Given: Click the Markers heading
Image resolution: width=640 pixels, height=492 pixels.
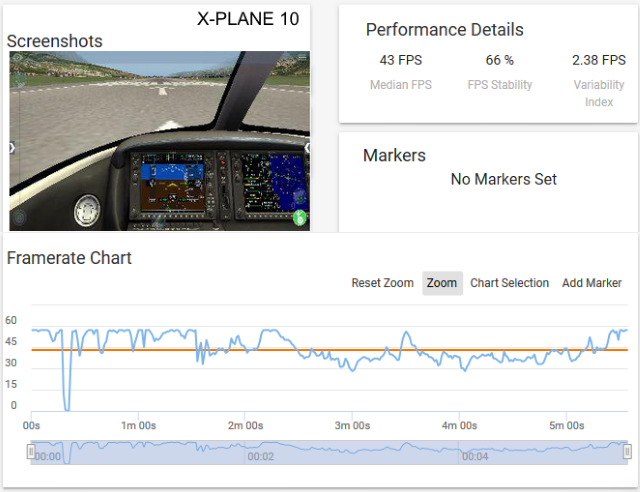Looking at the screenshot, I should (x=394, y=155).
